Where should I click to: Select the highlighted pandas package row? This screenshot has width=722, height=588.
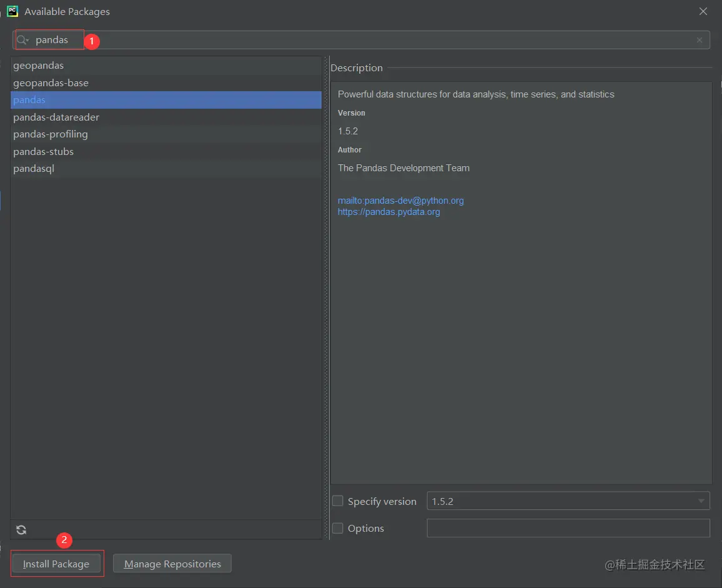(166, 100)
